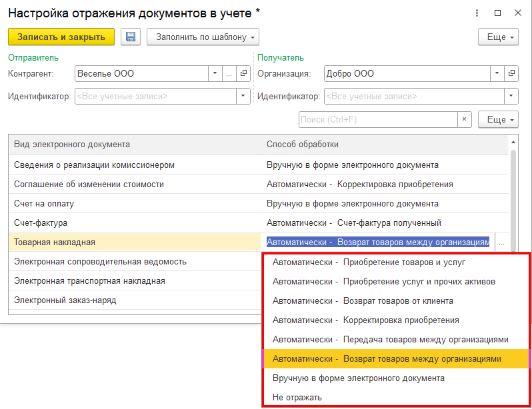Open the 'Заполнить по шаблону' menu button
Viewport: 532px width, 409px height.
click(x=203, y=37)
